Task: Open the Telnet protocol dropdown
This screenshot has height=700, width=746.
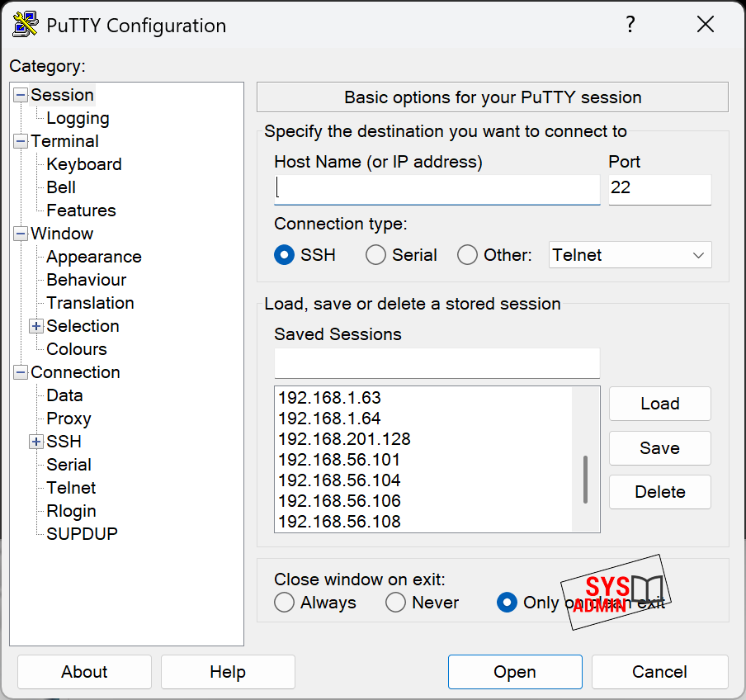Action: coord(630,255)
